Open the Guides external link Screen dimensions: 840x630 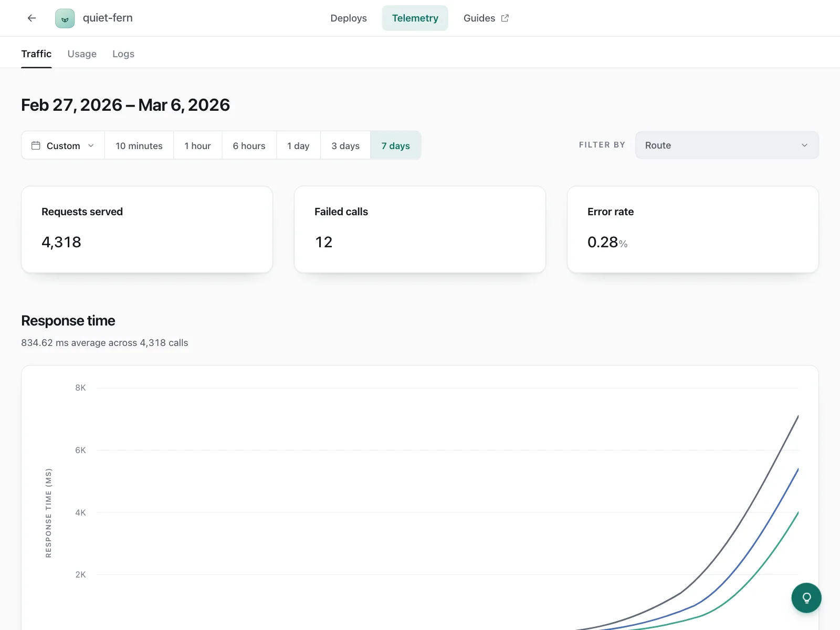coord(486,18)
